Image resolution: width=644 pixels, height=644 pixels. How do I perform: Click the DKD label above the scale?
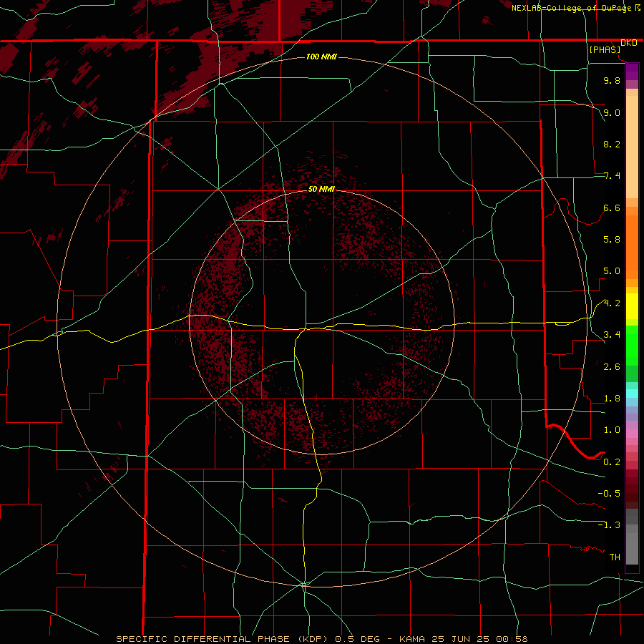click(629, 43)
